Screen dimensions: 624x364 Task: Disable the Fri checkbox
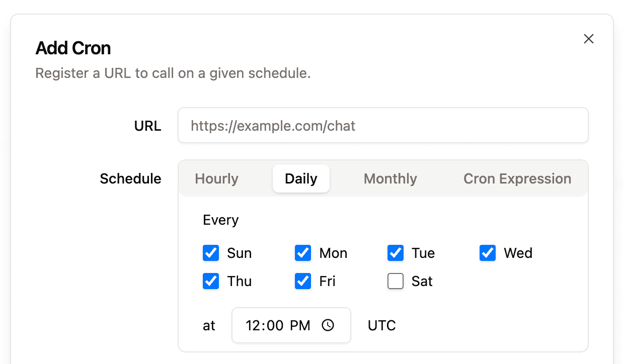302,281
